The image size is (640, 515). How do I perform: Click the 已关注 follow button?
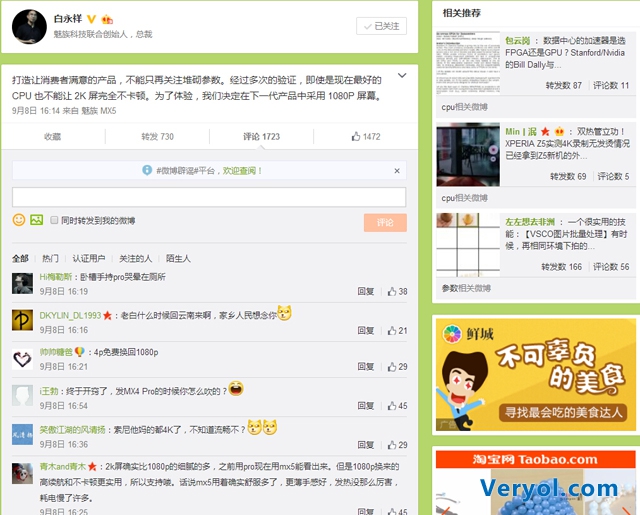(x=381, y=26)
